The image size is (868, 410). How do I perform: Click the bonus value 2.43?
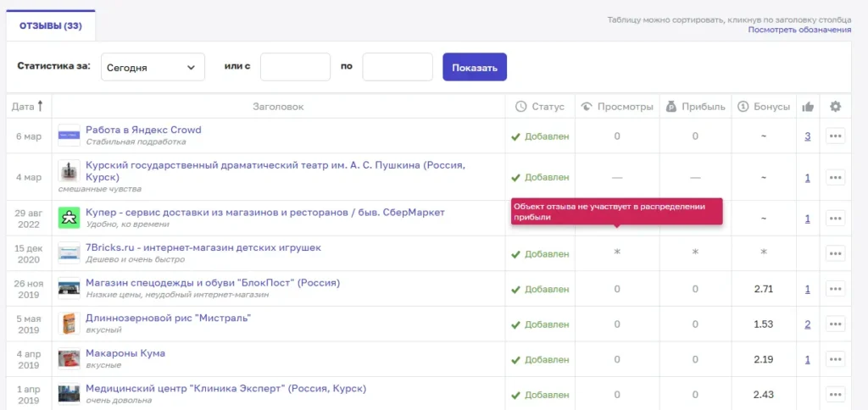(x=764, y=395)
